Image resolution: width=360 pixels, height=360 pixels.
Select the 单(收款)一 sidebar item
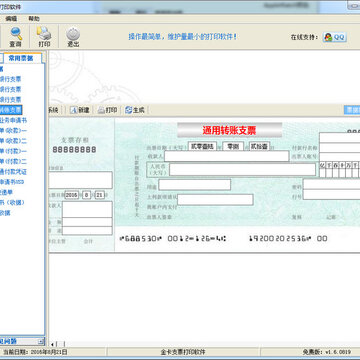coord(13,131)
